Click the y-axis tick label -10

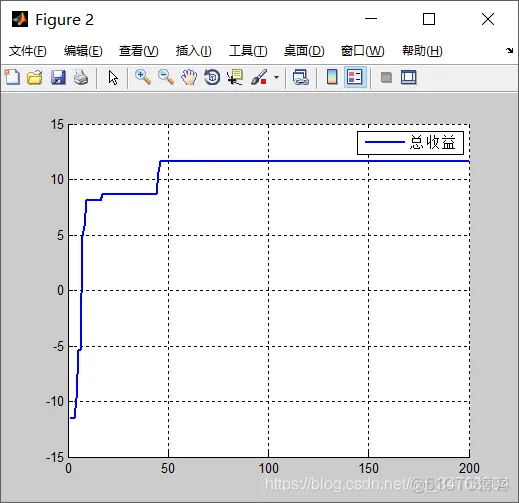[55, 401]
